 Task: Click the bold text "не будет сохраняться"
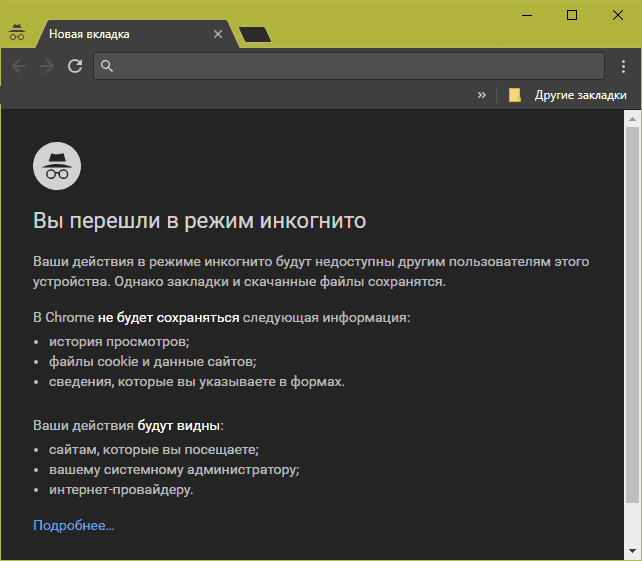pos(168,318)
